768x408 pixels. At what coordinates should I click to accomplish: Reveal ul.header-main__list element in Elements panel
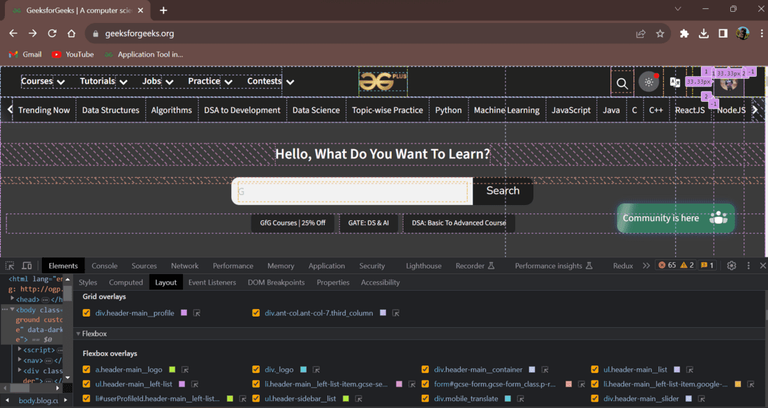coord(690,370)
